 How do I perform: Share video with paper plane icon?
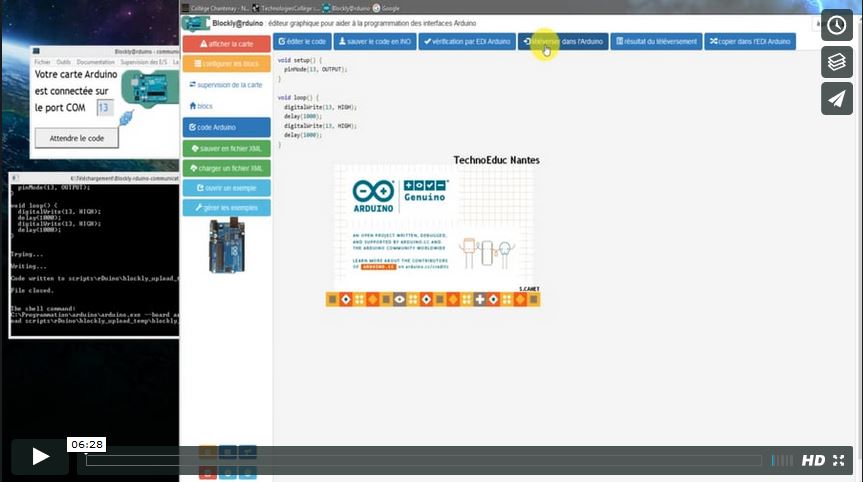837,99
